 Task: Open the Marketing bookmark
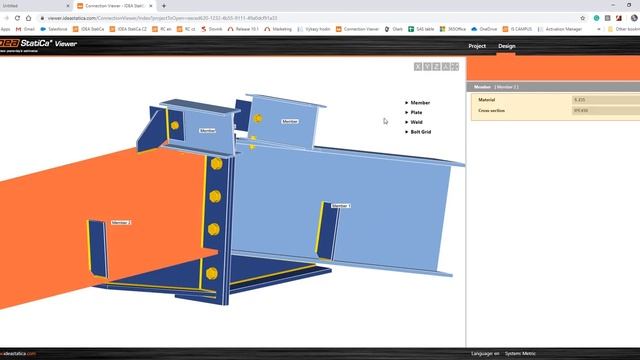pos(278,29)
